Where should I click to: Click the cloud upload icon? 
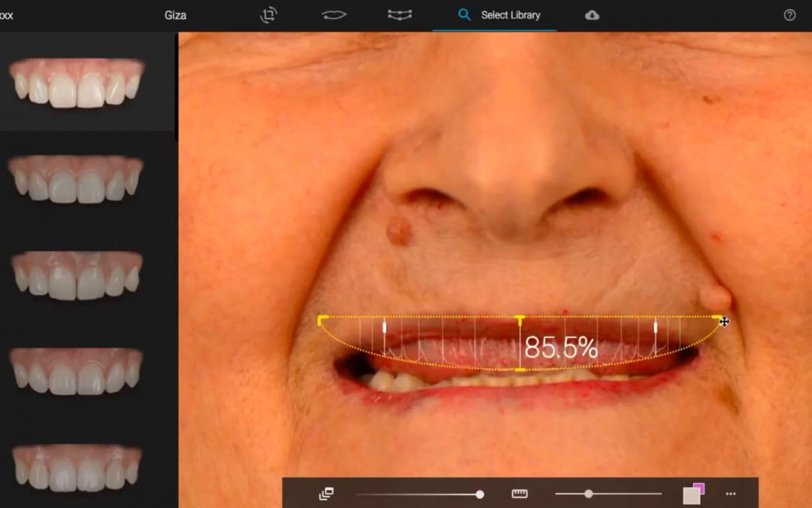point(592,15)
